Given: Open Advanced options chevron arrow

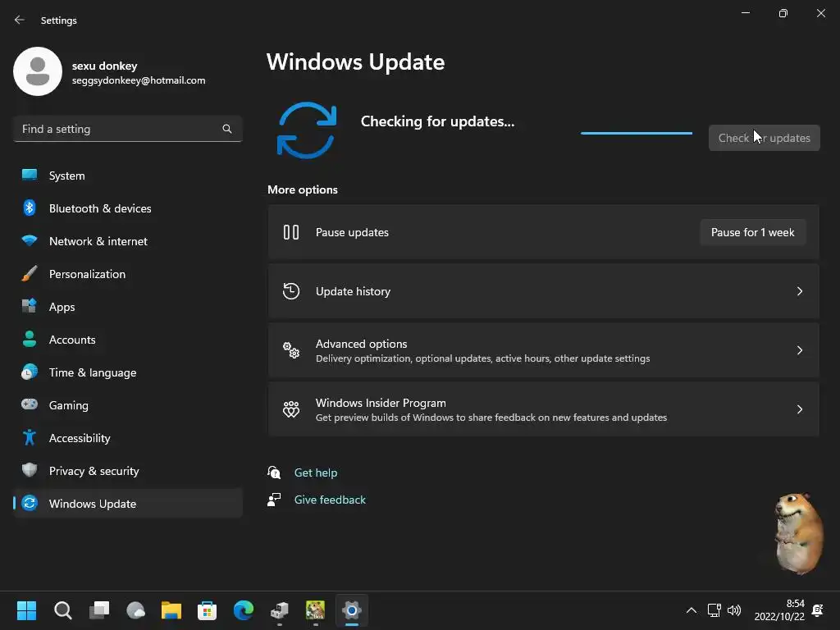Looking at the screenshot, I should [799, 350].
